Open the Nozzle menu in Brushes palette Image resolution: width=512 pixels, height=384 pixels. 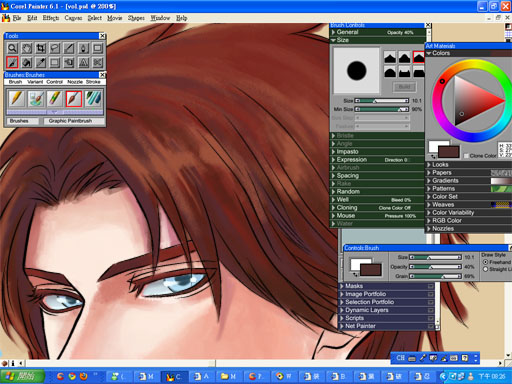(75, 82)
